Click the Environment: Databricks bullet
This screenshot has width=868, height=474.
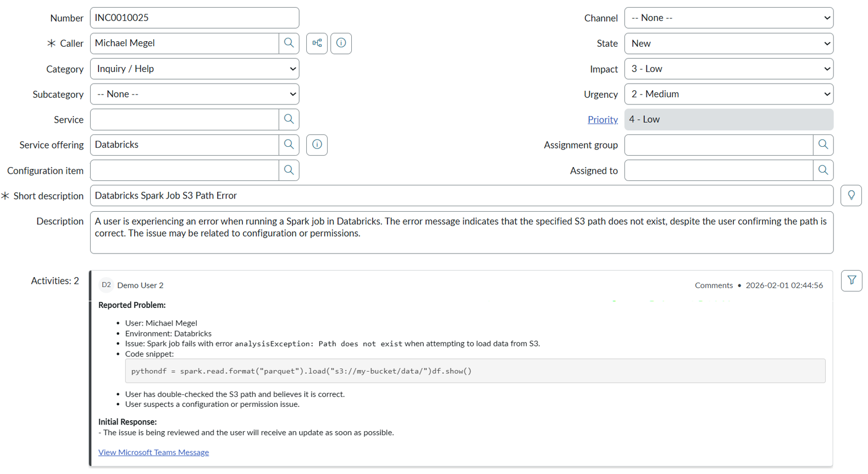click(168, 333)
